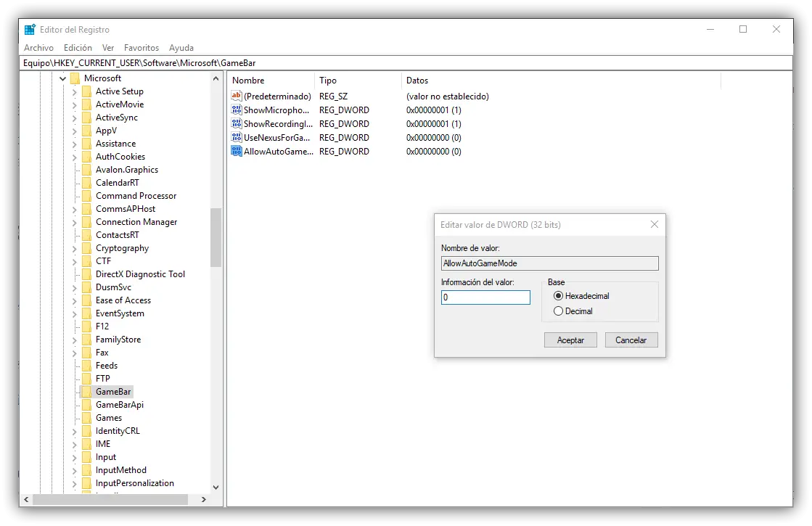Click the tree scroll right arrow
812x526 pixels.
tap(203, 499)
